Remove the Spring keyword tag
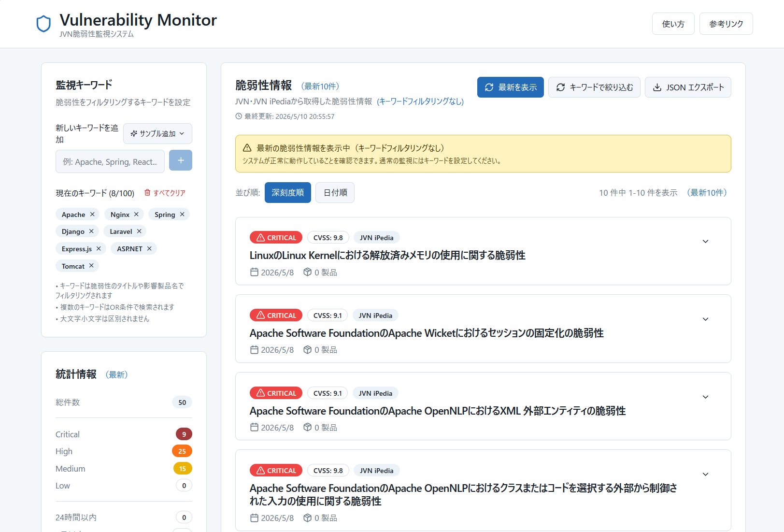Viewport: 784px width, 532px height. [x=182, y=214]
